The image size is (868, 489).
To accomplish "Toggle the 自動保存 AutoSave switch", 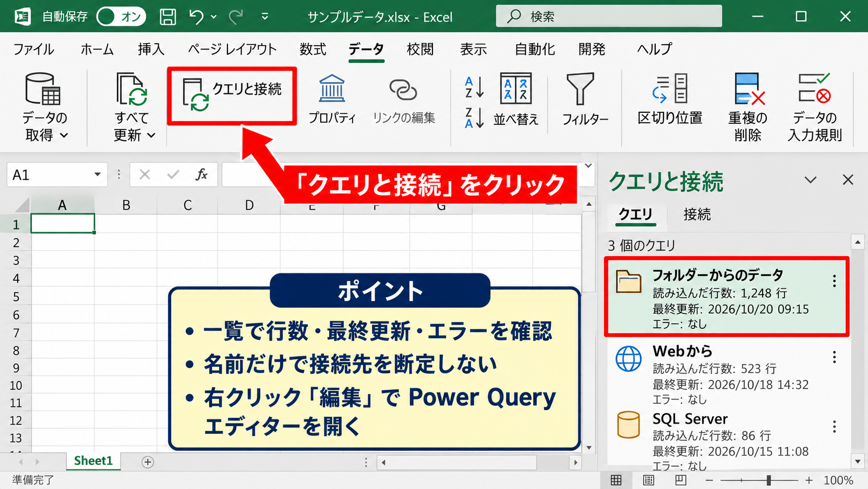I will click(x=121, y=17).
